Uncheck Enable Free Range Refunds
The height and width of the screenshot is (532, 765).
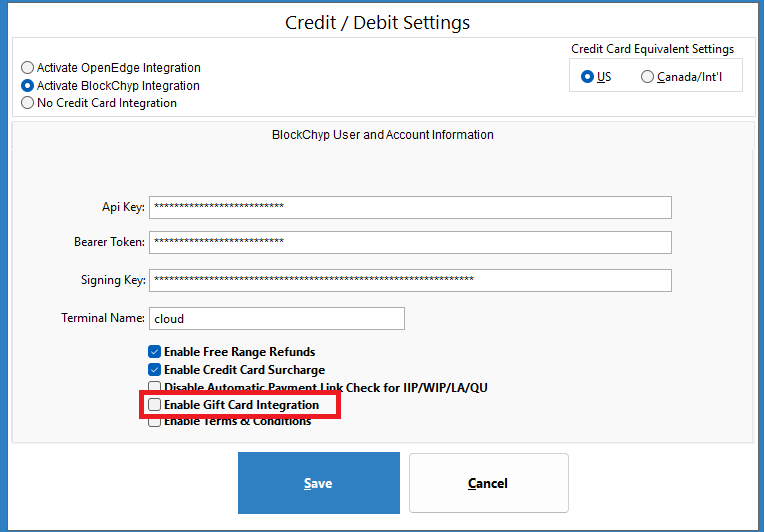click(154, 351)
